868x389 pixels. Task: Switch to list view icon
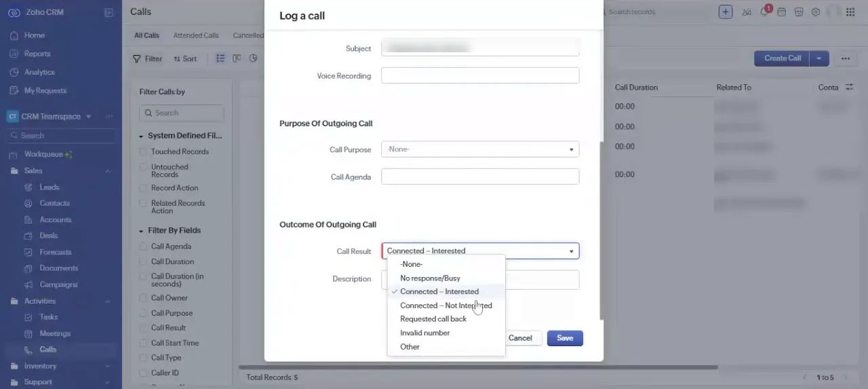220,58
